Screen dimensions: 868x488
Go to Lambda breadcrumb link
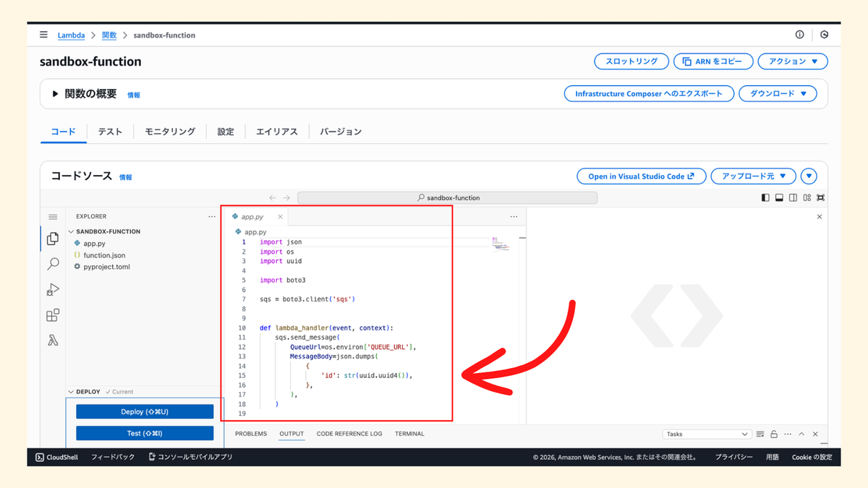click(x=71, y=35)
